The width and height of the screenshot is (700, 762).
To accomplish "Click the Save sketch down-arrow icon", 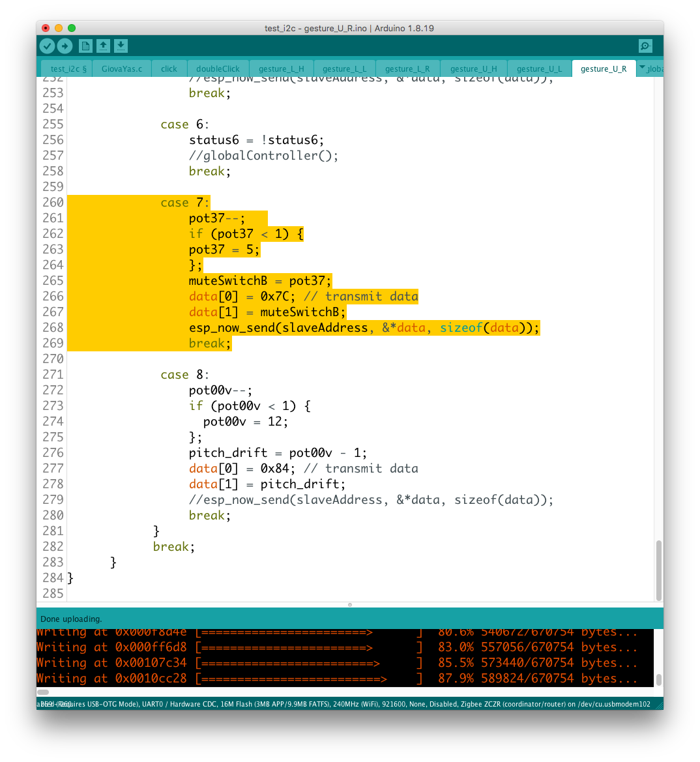I will (121, 46).
